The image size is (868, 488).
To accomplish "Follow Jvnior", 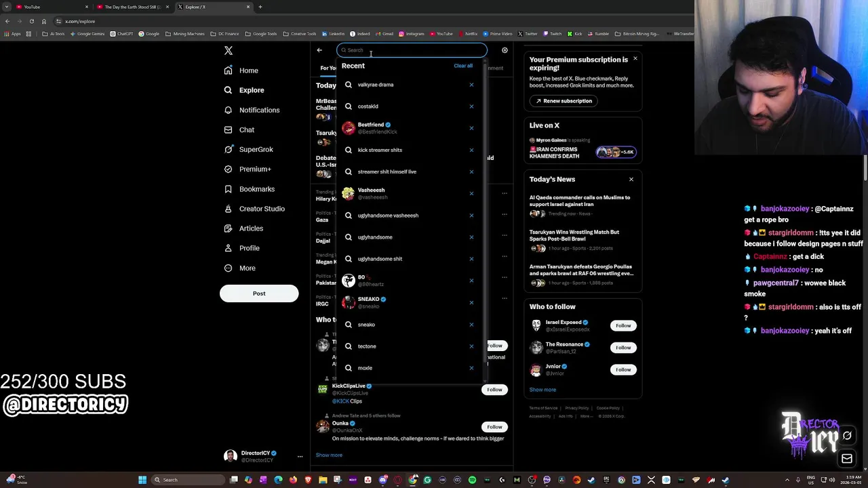I will tap(623, 369).
